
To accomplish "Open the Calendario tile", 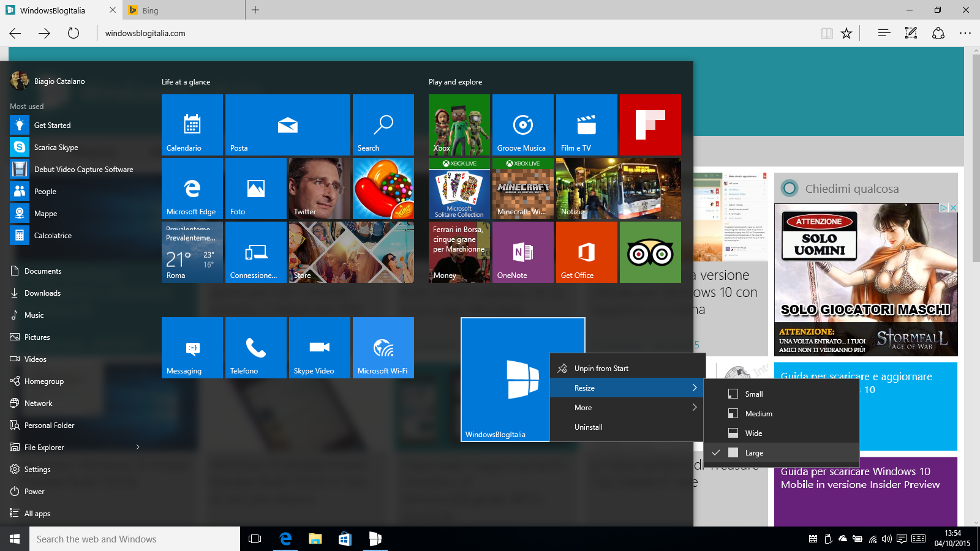I will [192, 125].
